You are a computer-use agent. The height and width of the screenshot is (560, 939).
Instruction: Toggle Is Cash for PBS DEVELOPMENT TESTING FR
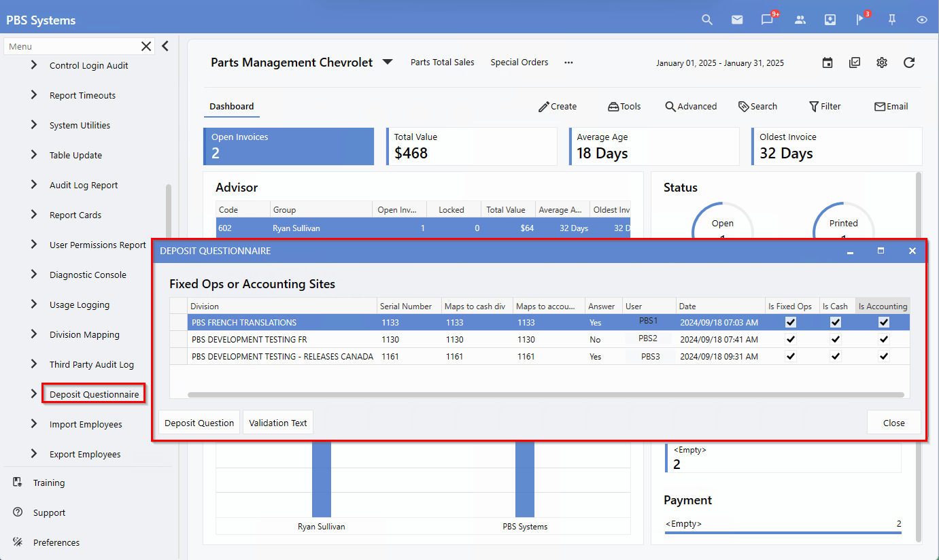pyautogui.click(x=836, y=339)
